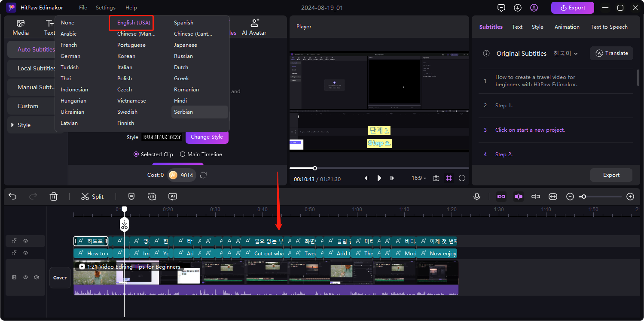This screenshot has height=321, width=644.
Task: Open the File menu
Action: (83, 8)
